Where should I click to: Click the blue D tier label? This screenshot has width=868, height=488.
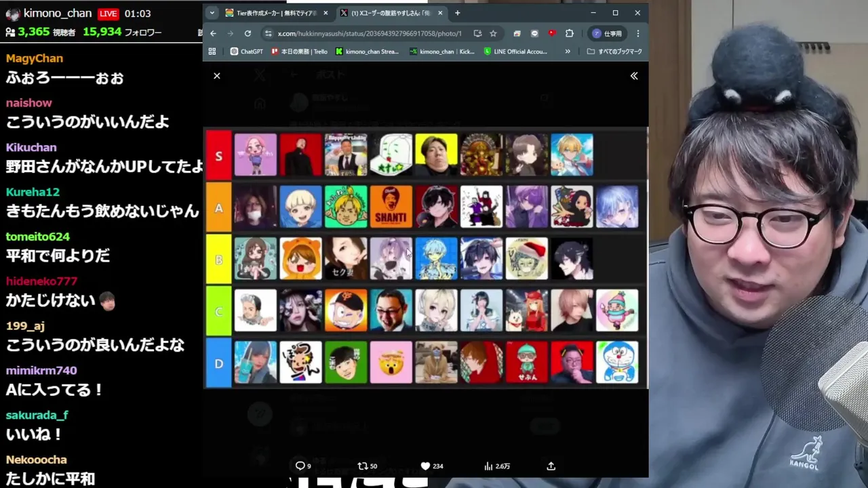tap(218, 363)
